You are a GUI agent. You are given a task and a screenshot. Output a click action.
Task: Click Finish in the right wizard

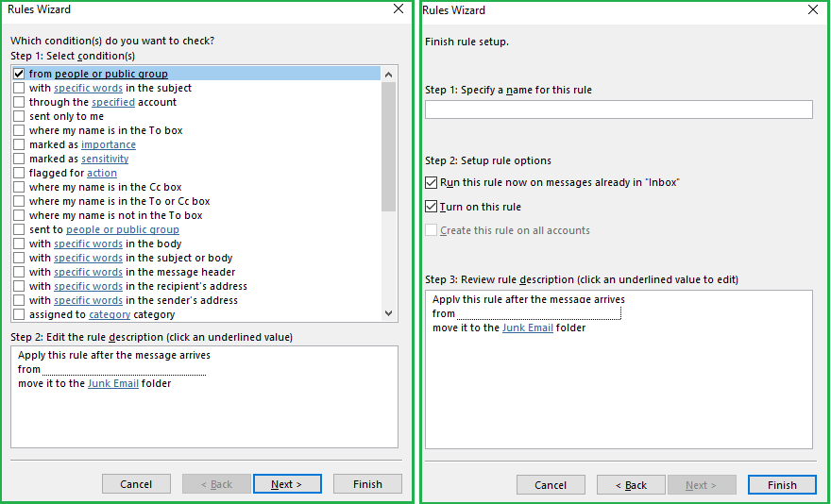tap(782, 485)
